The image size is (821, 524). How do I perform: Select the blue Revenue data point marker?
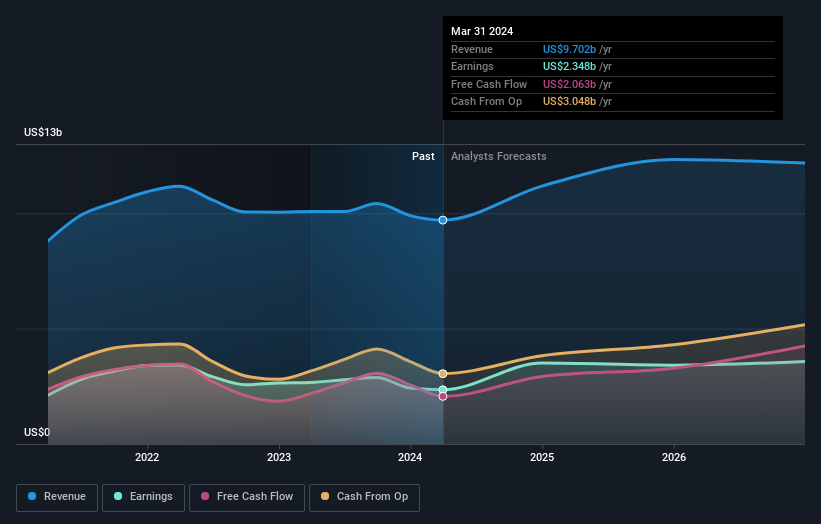click(443, 220)
